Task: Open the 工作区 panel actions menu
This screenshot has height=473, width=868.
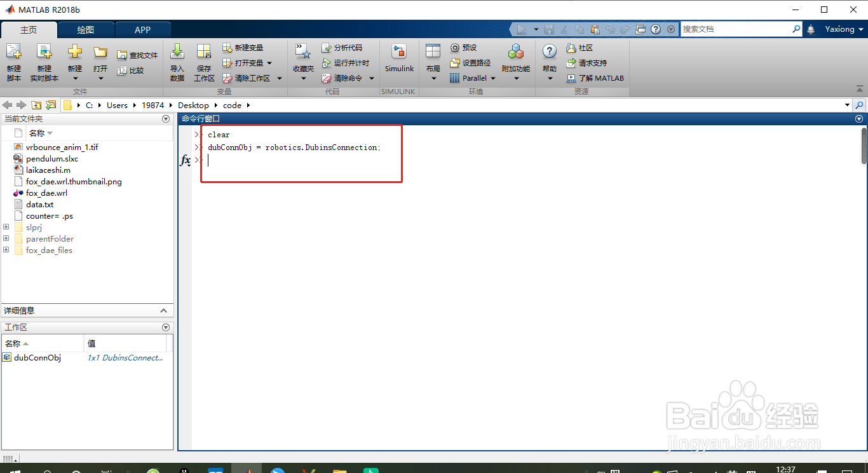Action: pos(166,327)
